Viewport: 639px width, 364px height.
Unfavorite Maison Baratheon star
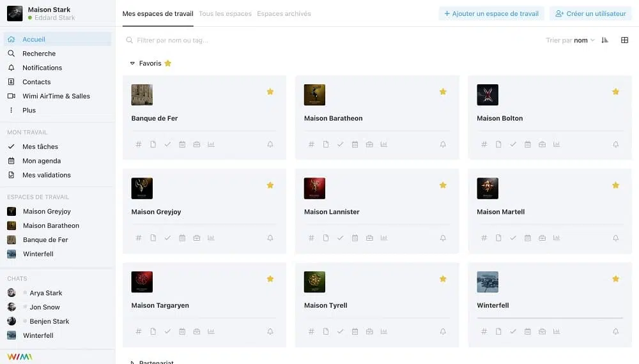coord(443,91)
